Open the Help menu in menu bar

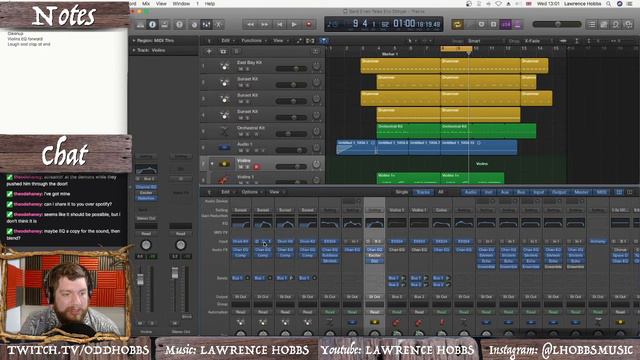pyautogui.click(x=210, y=4)
